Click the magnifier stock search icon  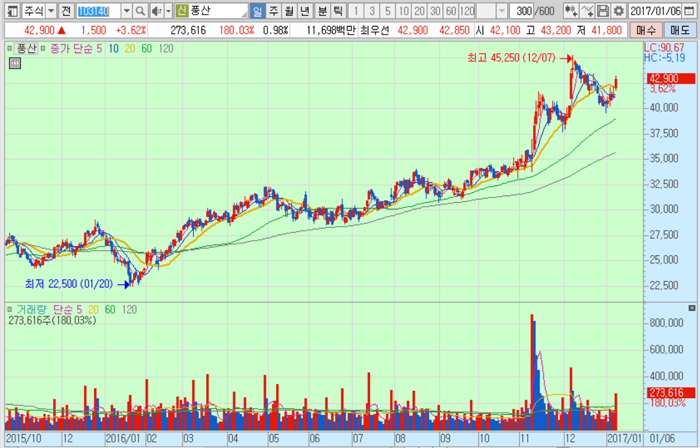(x=141, y=10)
